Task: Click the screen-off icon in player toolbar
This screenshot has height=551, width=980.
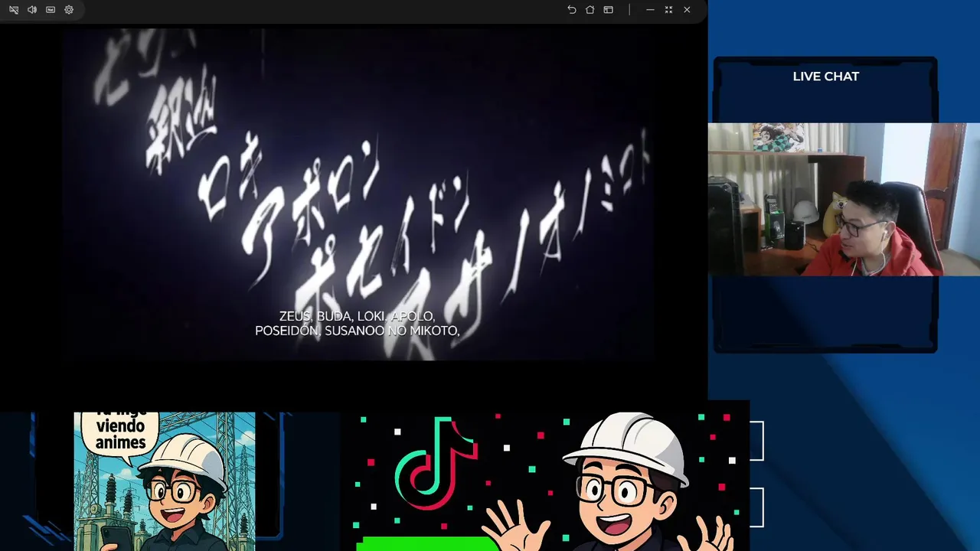Action: pyautogui.click(x=14, y=10)
